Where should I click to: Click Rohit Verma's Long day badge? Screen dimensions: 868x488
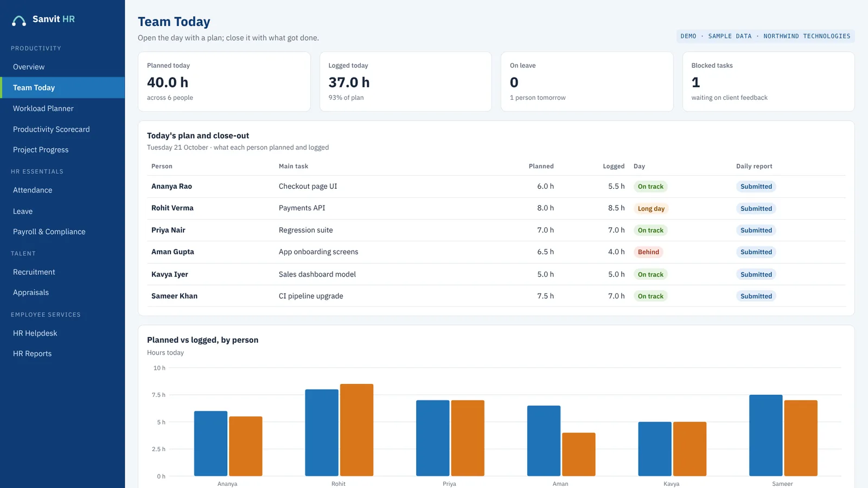tap(651, 209)
